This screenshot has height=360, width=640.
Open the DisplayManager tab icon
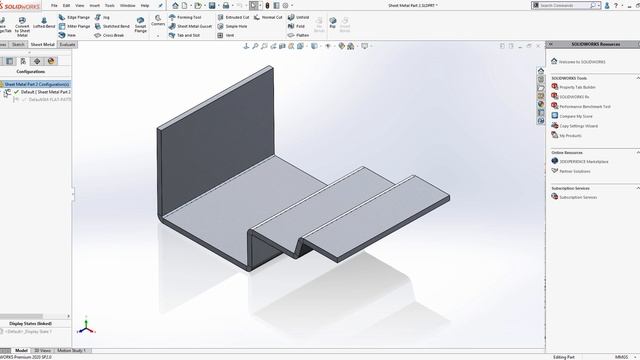click(x=51, y=61)
